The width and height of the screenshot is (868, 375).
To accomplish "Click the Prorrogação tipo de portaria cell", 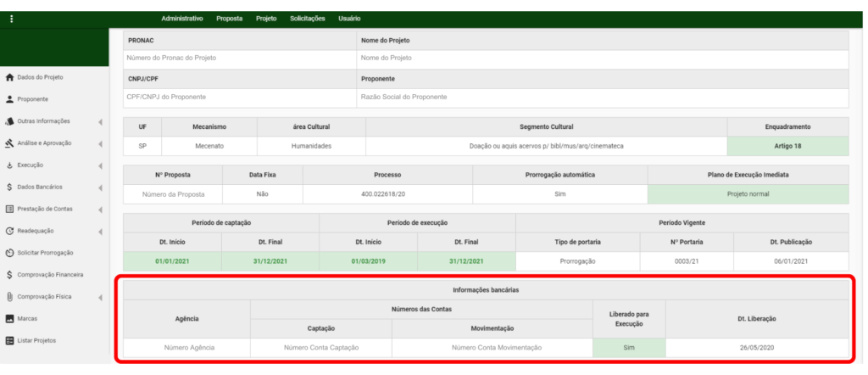I will tap(577, 261).
